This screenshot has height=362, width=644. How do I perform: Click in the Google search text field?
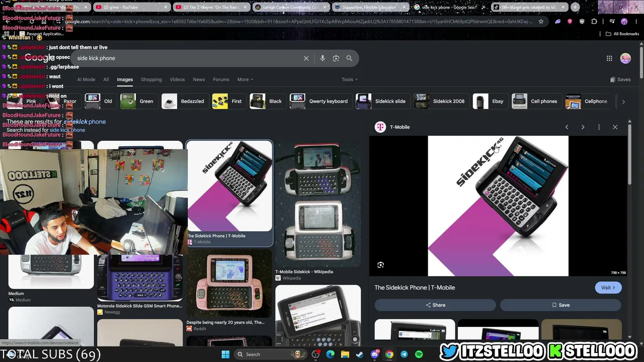(x=186, y=58)
